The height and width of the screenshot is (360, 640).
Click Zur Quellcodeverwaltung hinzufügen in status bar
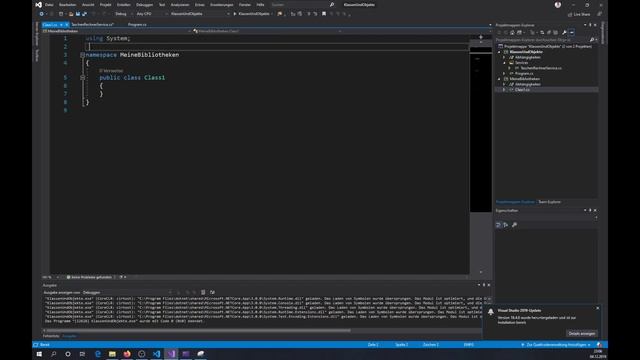(x=556, y=345)
